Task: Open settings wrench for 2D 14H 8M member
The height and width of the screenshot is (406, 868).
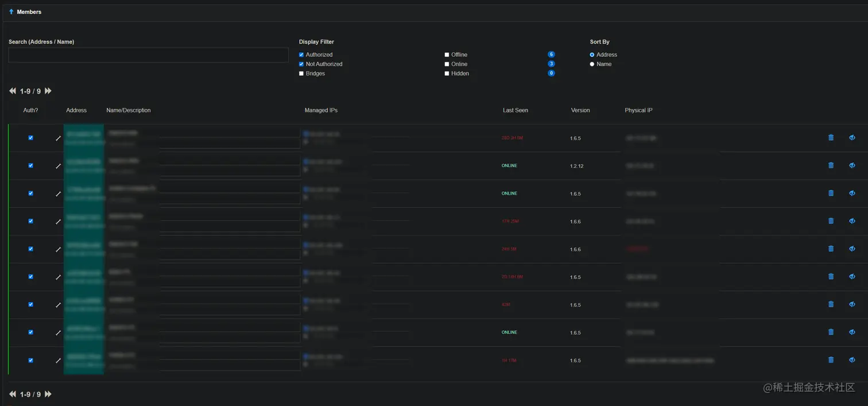Action: (x=58, y=277)
